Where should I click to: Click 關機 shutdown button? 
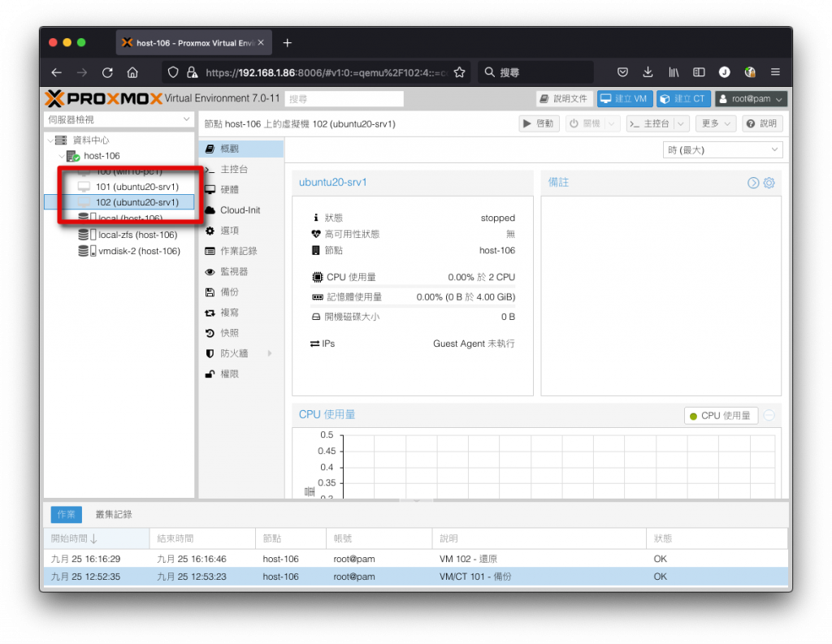(x=585, y=124)
